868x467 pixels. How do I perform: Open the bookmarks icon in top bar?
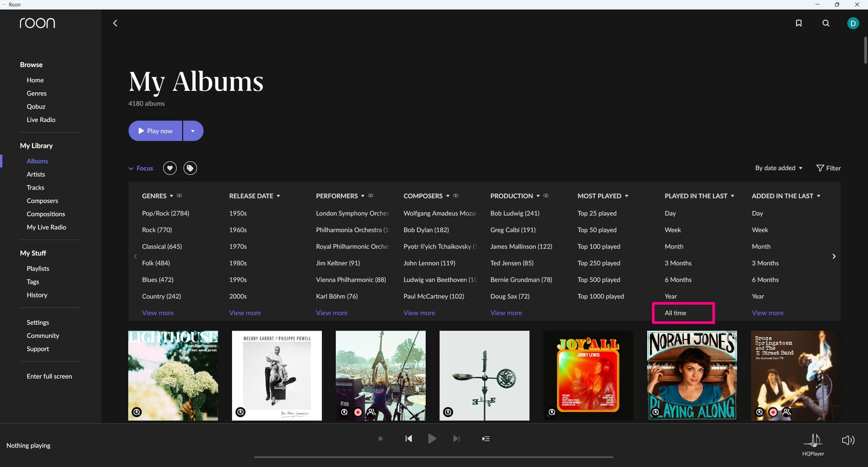coord(798,23)
